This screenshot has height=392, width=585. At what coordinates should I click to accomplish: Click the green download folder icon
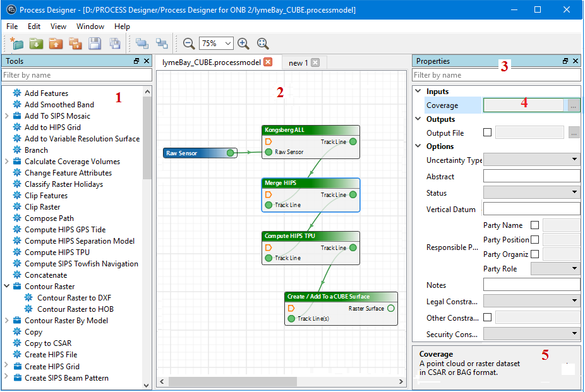coord(37,44)
